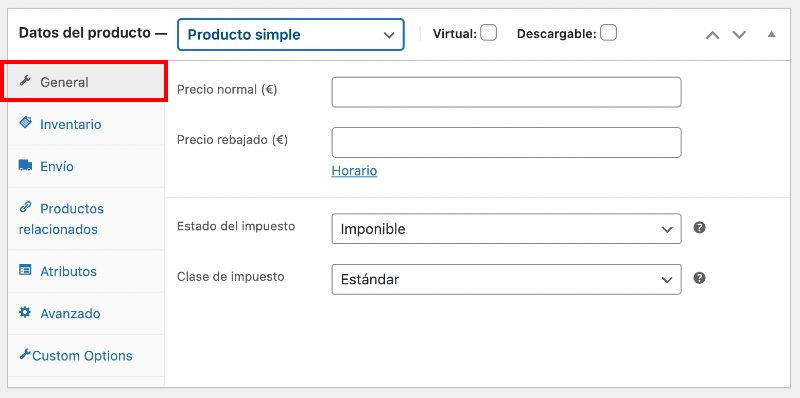Screen dimensions: 800x398
Task: Tick the Descargable checkbox
Action: (x=608, y=33)
